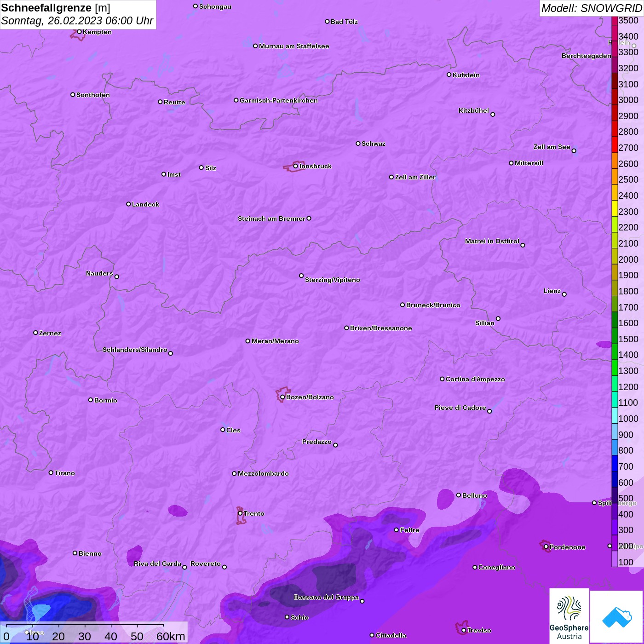Image resolution: width=644 pixels, height=644 pixels.
Task: Select the legend value '100'
Action: point(626,562)
